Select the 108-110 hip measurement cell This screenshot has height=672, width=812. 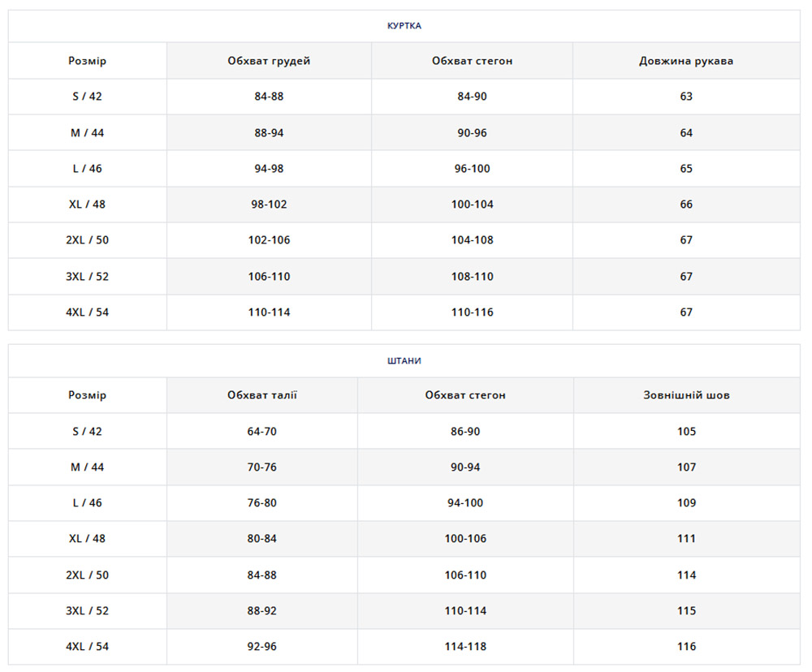pyautogui.click(x=472, y=277)
